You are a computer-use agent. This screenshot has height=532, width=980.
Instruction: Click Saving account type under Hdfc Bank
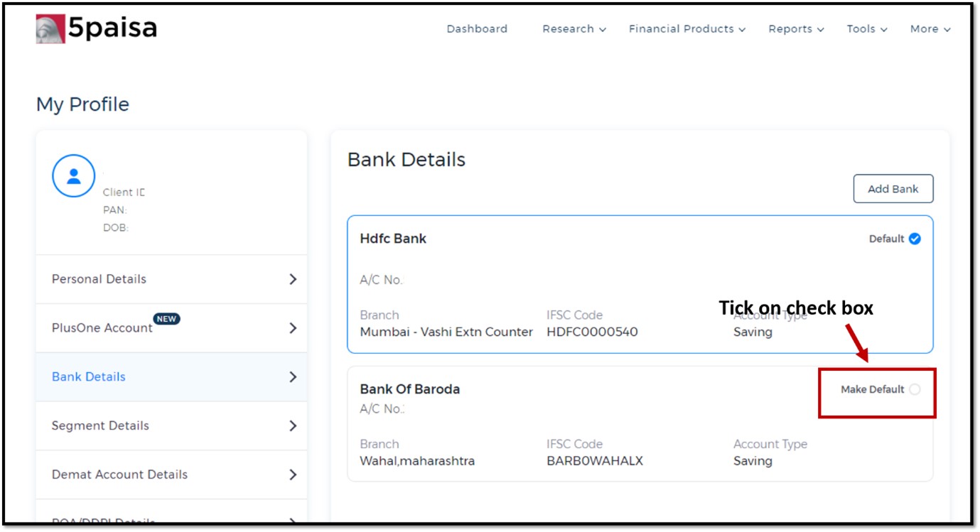click(753, 332)
